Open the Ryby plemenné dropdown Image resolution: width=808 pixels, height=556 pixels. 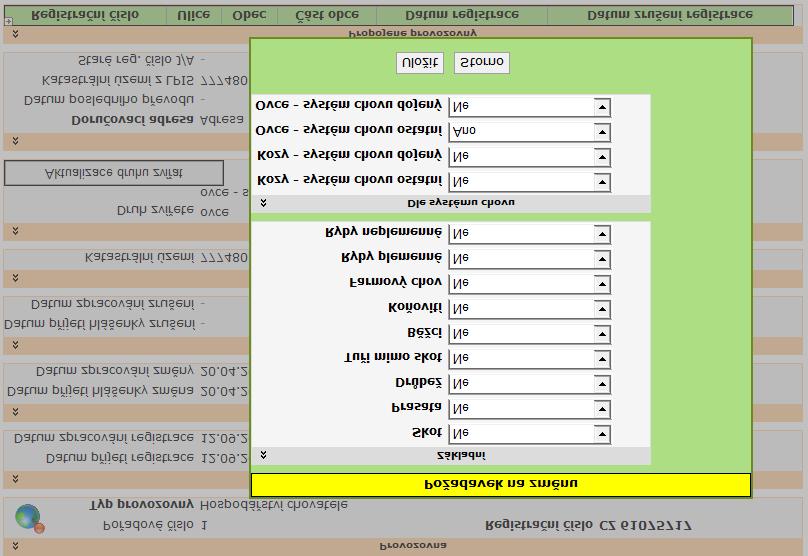530,258
